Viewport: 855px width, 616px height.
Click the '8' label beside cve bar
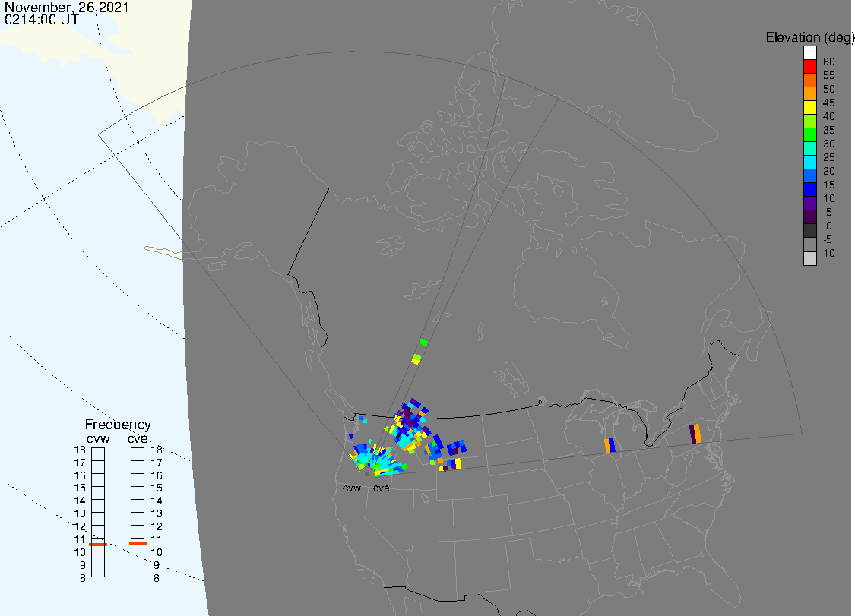coord(157,578)
